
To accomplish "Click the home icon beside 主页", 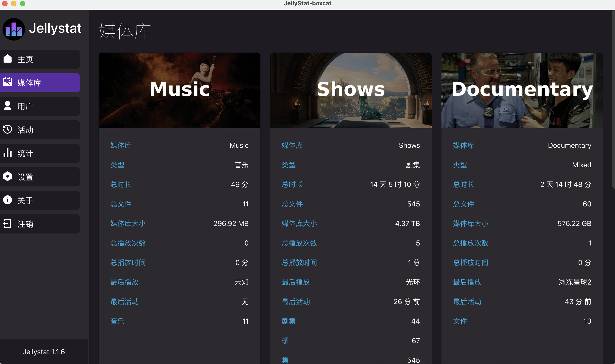I will pos(8,59).
